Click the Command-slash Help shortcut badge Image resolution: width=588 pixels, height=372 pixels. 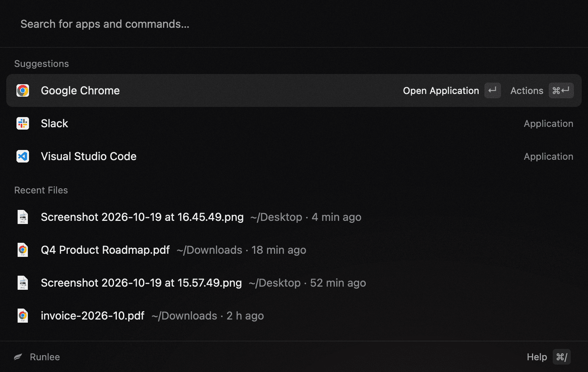562,357
